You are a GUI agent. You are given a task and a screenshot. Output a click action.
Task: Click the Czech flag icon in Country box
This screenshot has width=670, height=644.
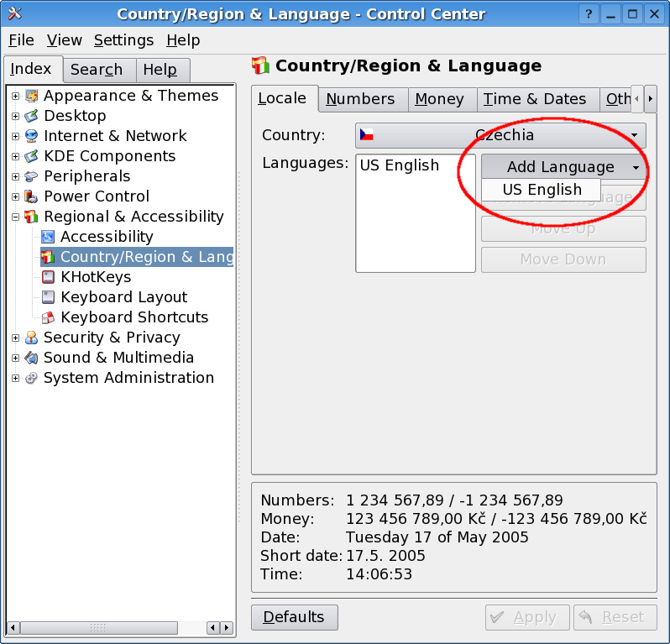click(x=366, y=135)
